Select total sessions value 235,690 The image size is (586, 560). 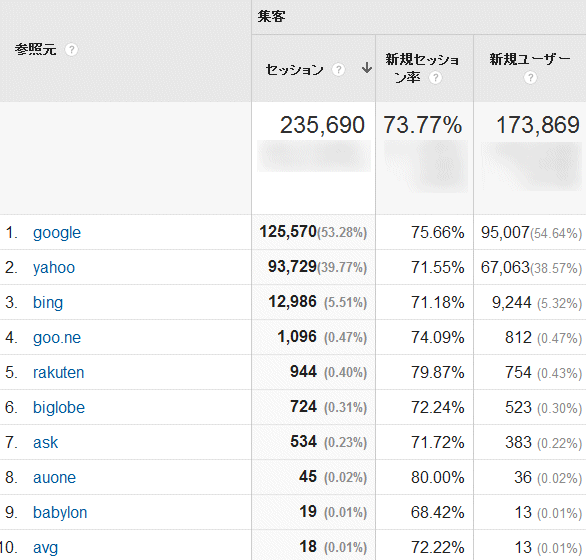pyautogui.click(x=322, y=125)
